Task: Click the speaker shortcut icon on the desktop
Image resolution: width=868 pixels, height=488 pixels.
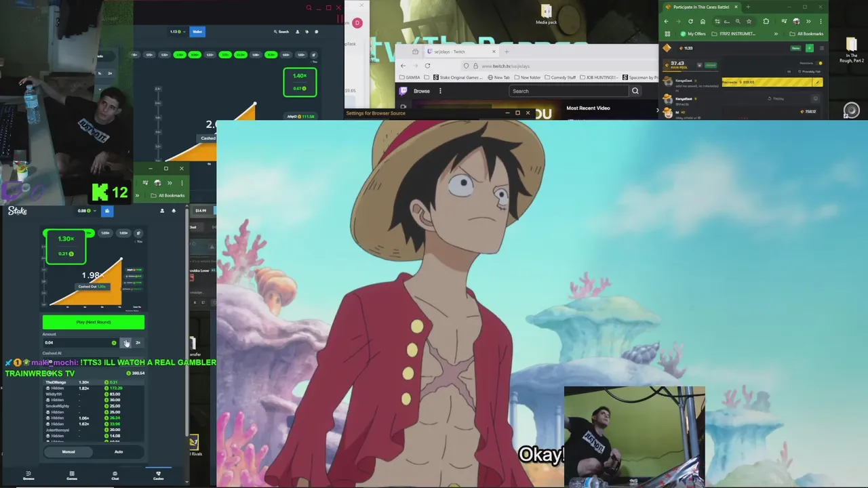Action: (x=852, y=110)
